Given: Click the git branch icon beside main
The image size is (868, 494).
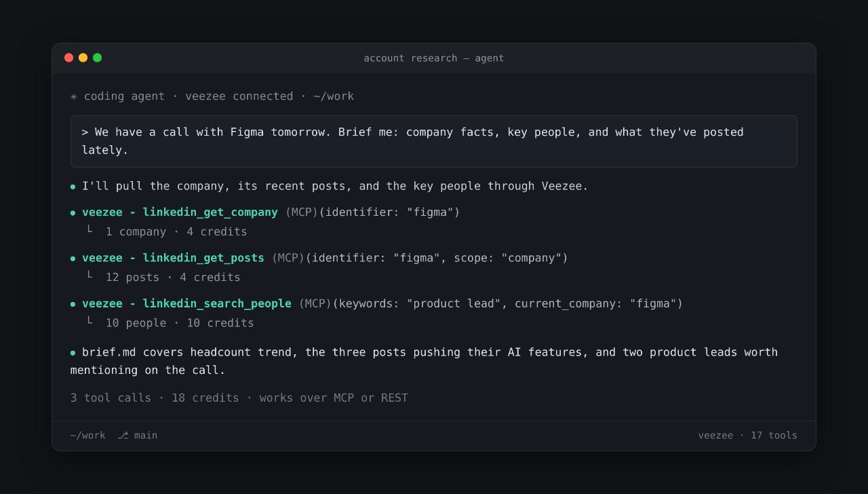Looking at the screenshot, I should [123, 436].
